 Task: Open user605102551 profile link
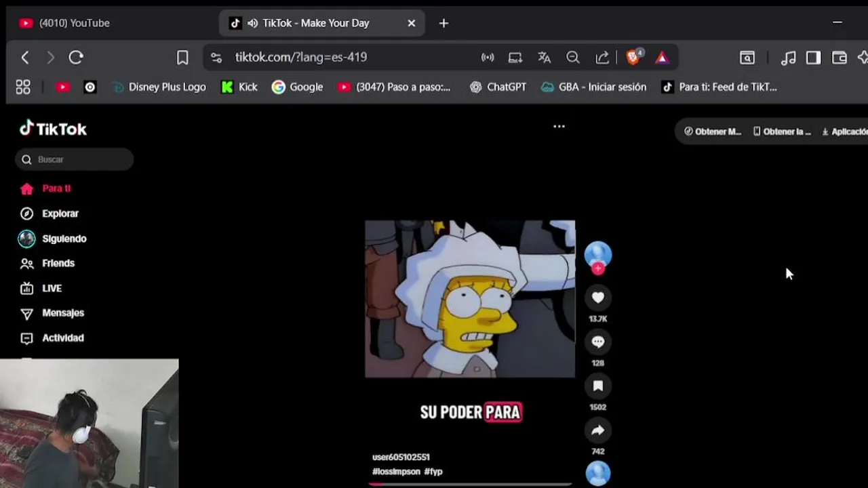(401, 457)
